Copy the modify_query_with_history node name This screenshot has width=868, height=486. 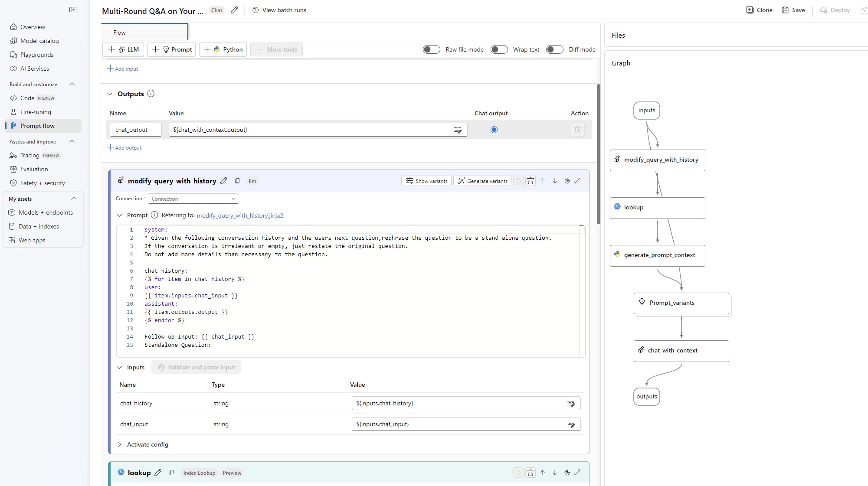pyautogui.click(x=237, y=181)
